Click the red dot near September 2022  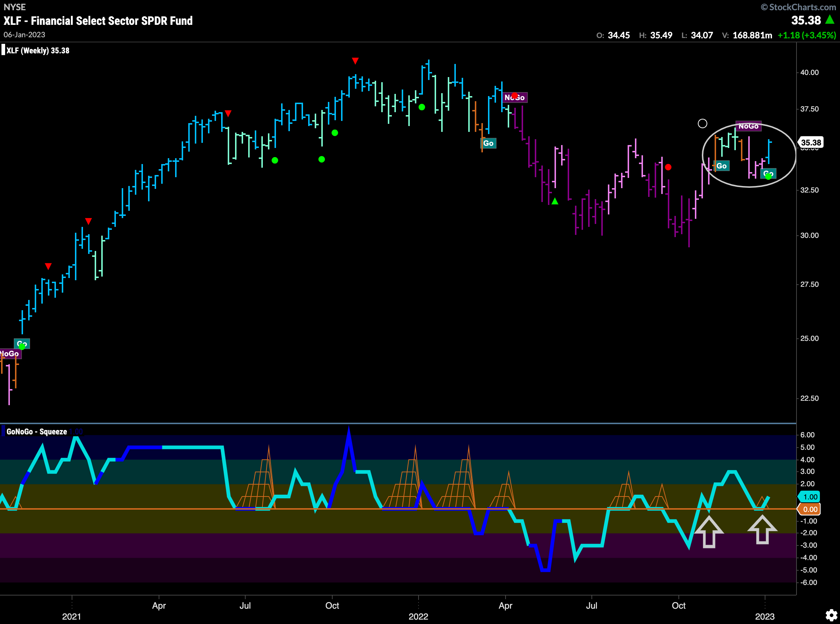[668, 167]
